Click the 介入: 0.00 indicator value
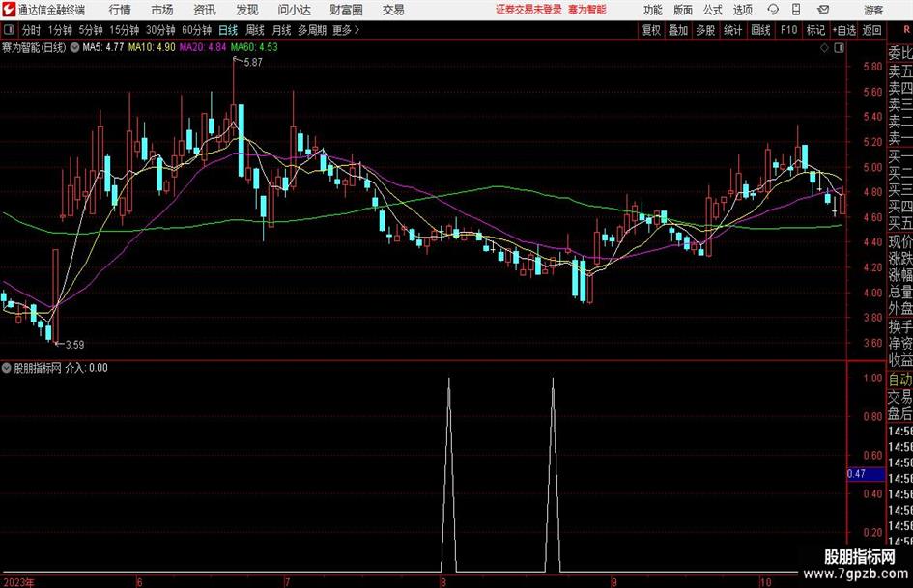Viewport: 913px width, 588px height. click(86, 368)
